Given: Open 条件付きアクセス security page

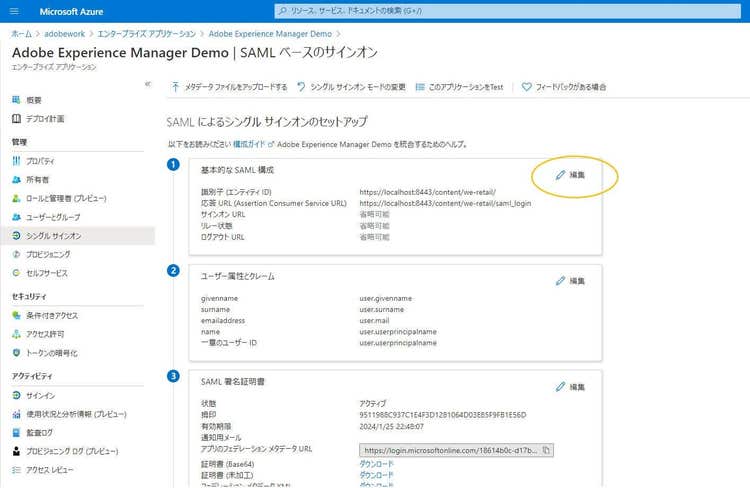Looking at the screenshot, I should point(52,316).
